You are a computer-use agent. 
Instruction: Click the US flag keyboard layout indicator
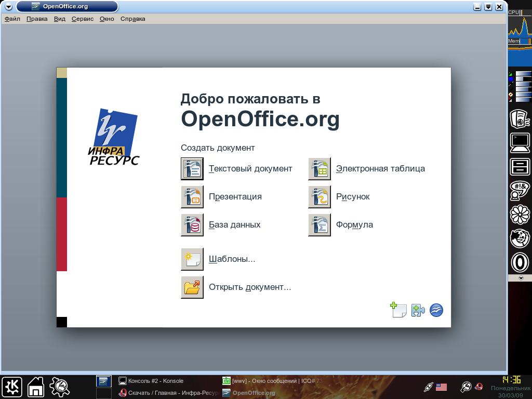441,387
